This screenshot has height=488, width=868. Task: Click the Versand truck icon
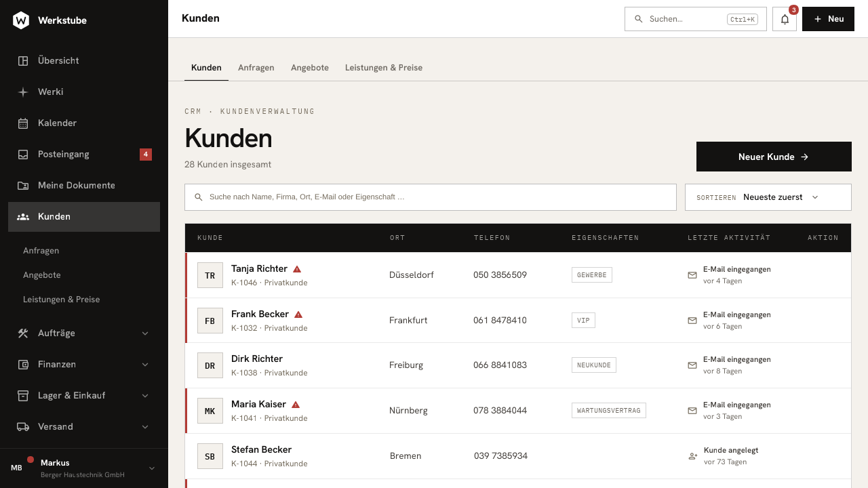coord(23,427)
